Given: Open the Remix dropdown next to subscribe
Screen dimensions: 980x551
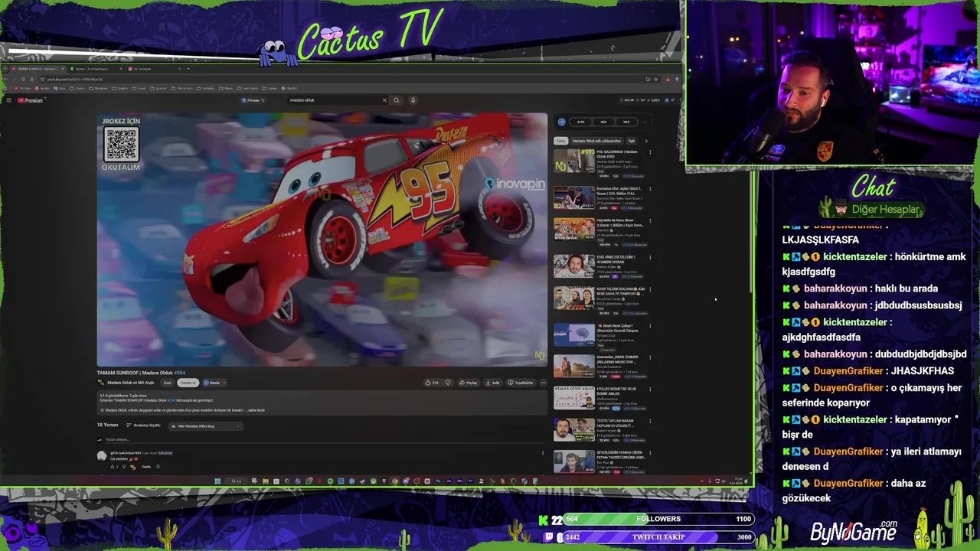Looking at the screenshot, I should [215, 383].
